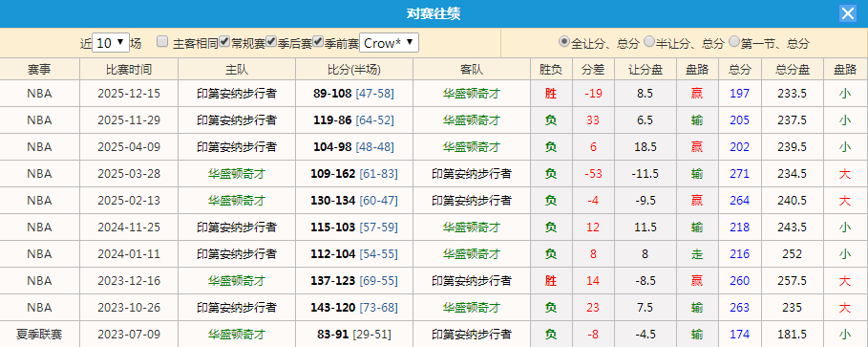The width and height of the screenshot is (868, 347).
Task: Click 夏季联赛 in the 赛事 column
Action: (x=39, y=335)
